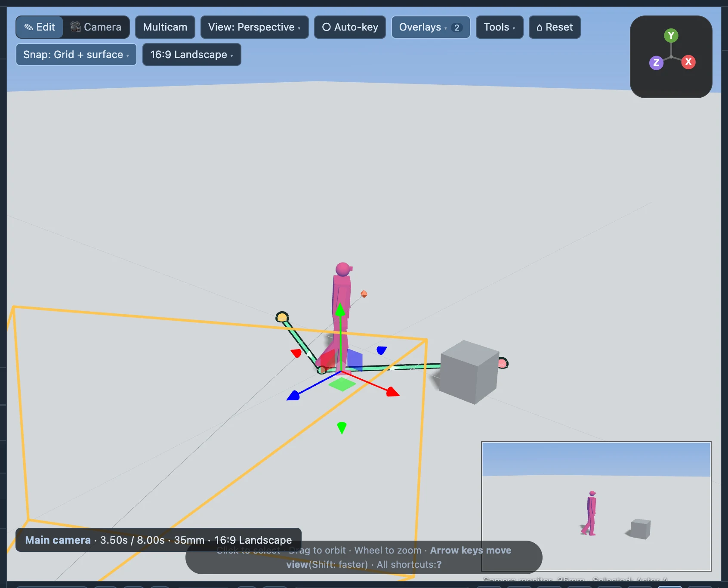Click the Y axis on orientation gizmo
Viewport: 728px width, 588px height.
point(671,35)
